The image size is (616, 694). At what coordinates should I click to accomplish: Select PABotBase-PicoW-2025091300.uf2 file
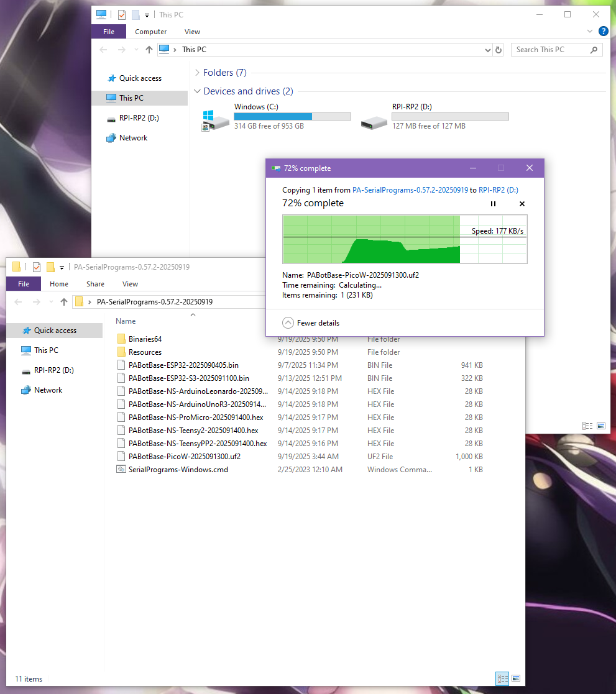tap(184, 456)
